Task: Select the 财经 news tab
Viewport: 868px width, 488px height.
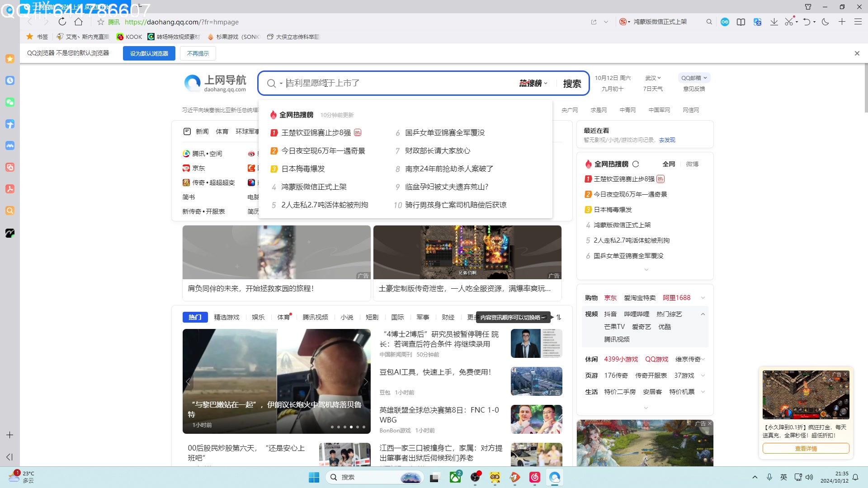Action: coord(448,317)
